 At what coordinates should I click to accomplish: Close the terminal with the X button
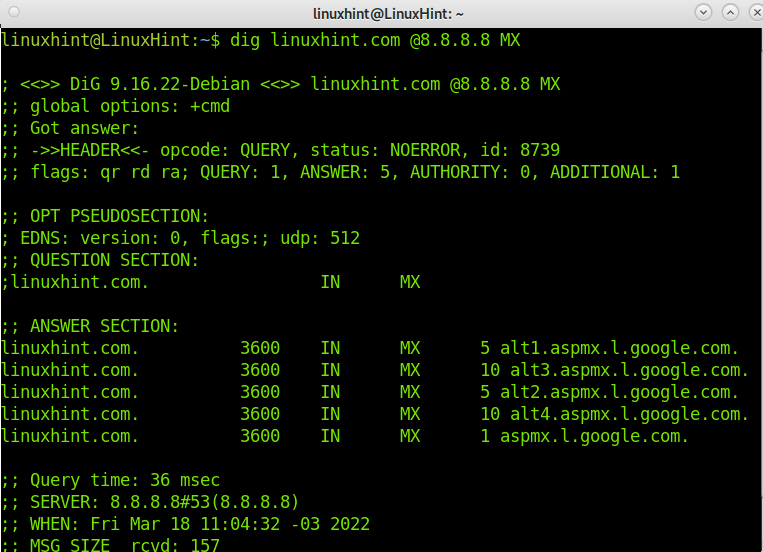(x=756, y=12)
